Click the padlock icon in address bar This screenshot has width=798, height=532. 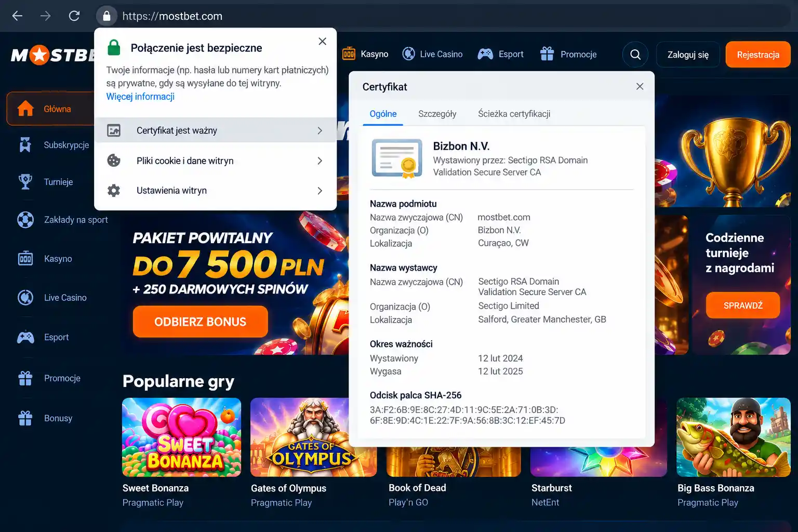pyautogui.click(x=107, y=16)
